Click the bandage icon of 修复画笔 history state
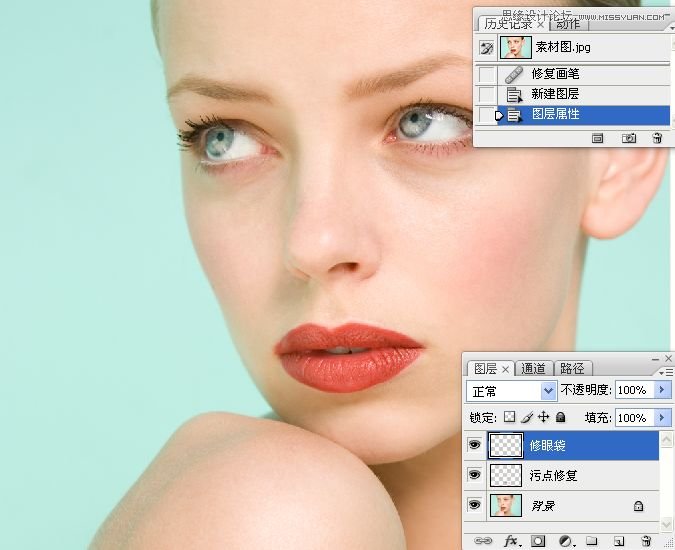This screenshot has width=675, height=550. click(x=514, y=74)
